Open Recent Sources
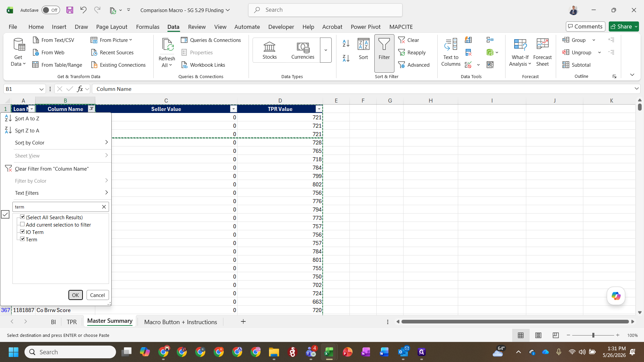The width and height of the screenshot is (644, 362). point(112,52)
